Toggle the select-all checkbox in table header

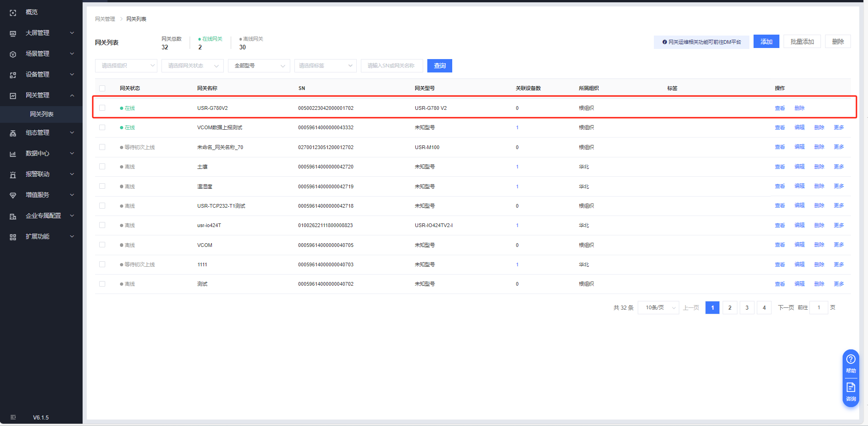tap(102, 88)
